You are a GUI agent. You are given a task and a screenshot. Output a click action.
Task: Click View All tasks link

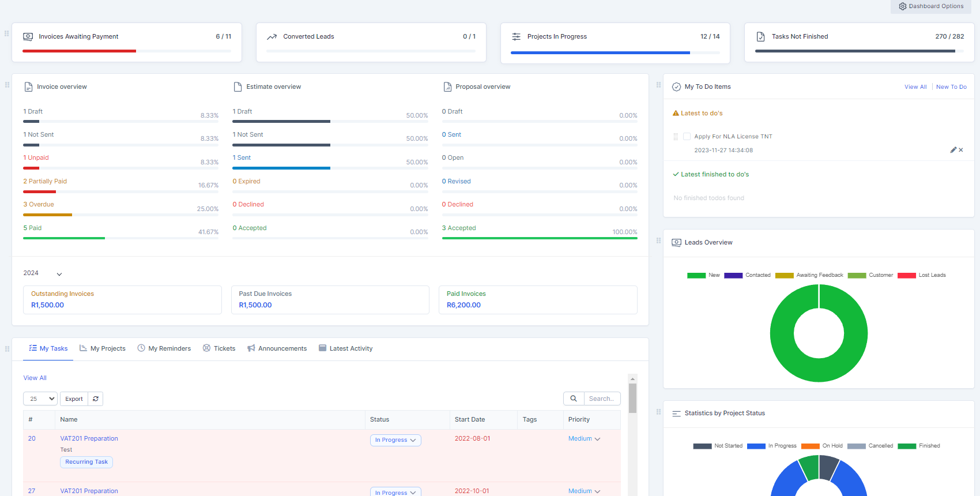click(35, 378)
